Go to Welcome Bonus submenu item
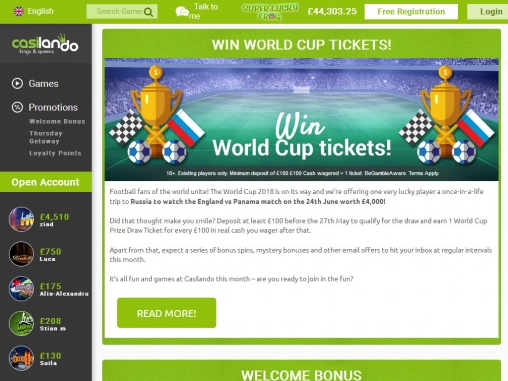The width and height of the screenshot is (508, 381). point(57,121)
